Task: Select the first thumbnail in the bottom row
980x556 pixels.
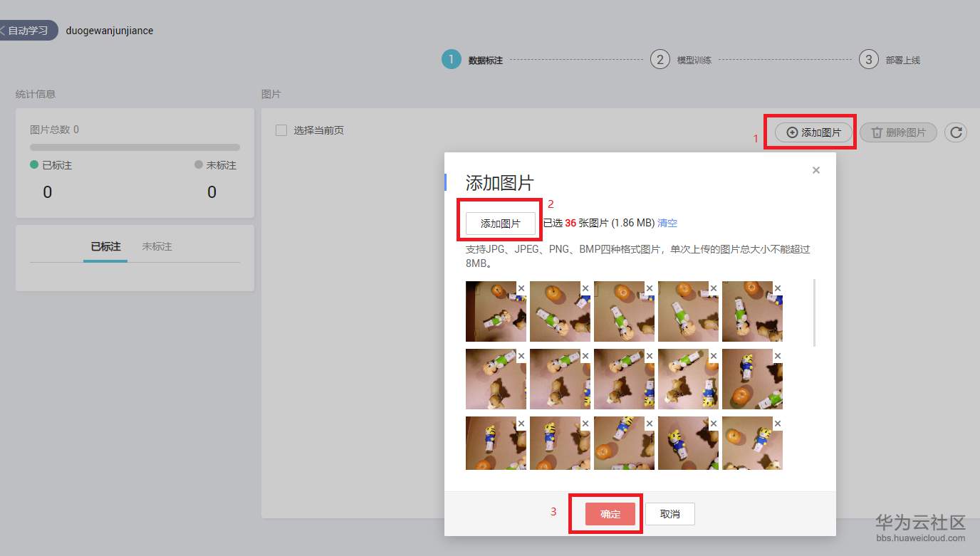Action: point(496,443)
